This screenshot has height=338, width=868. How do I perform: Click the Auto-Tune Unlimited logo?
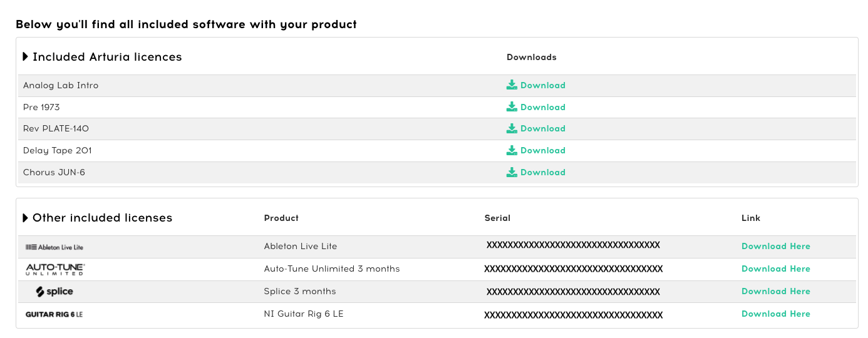tap(55, 269)
